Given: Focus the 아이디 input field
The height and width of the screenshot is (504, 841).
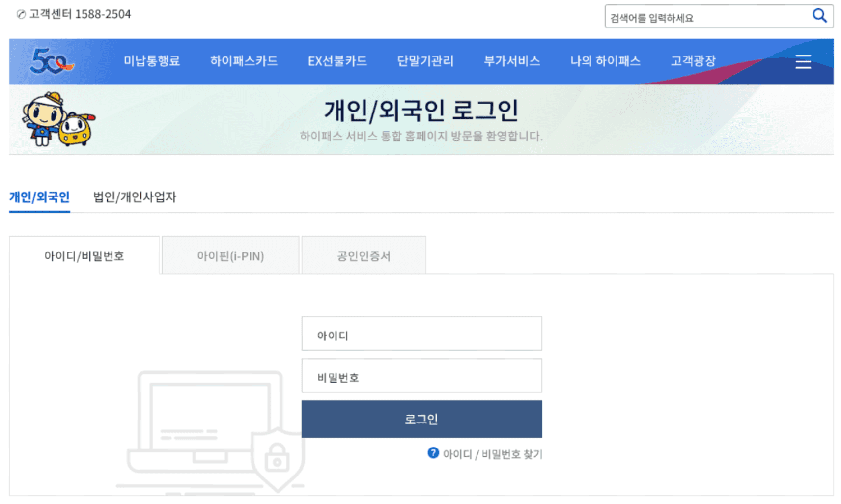Looking at the screenshot, I should coord(421,334).
